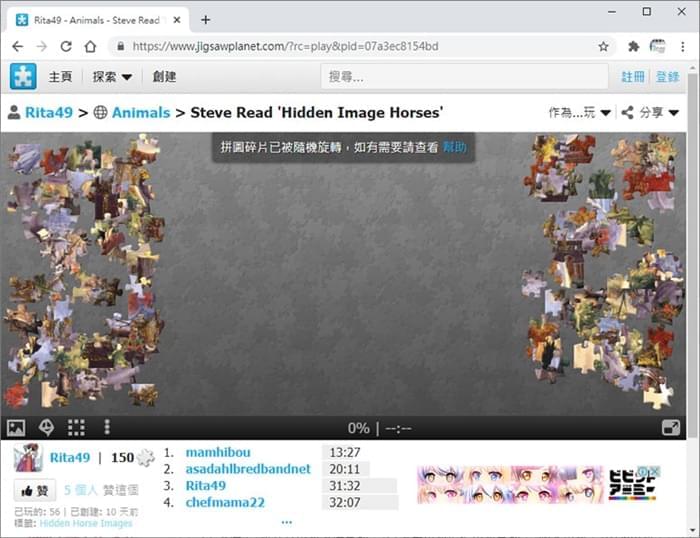Expand the 分享 share dropdown
Screen dimensions: 700x538
tap(650, 113)
